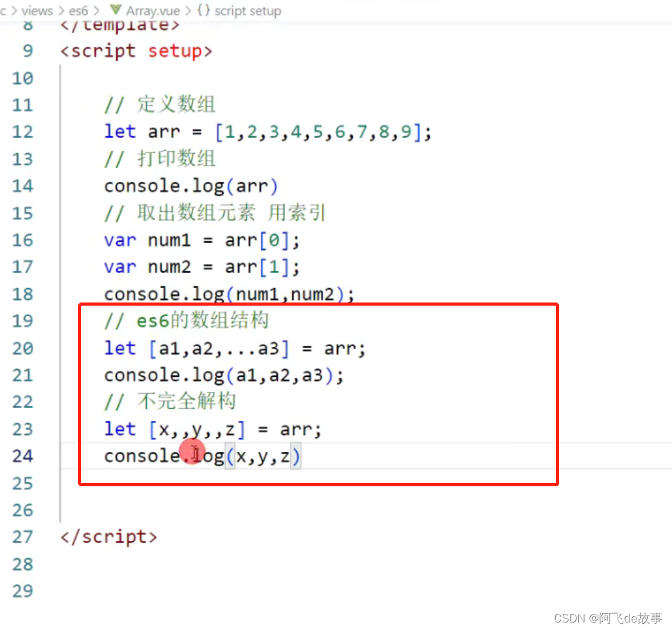This screenshot has width=672, height=630.
Task: Click line number 9 in the gutter
Action: (28, 51)
